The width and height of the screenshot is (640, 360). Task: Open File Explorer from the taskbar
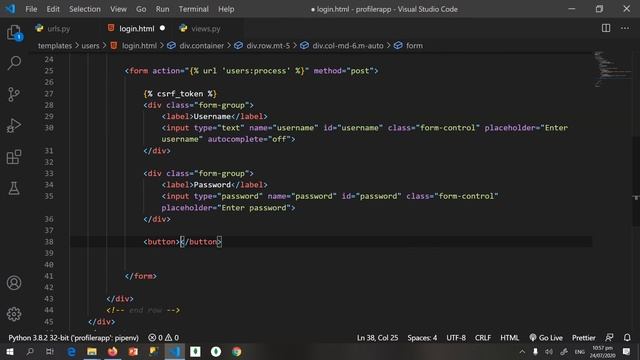(x=92, y=351)
